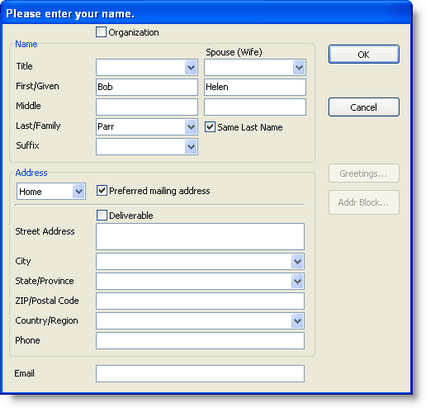Expand the spouse title dropdown
The height and width of the screenshot is (408, 426).
(299, 68)
